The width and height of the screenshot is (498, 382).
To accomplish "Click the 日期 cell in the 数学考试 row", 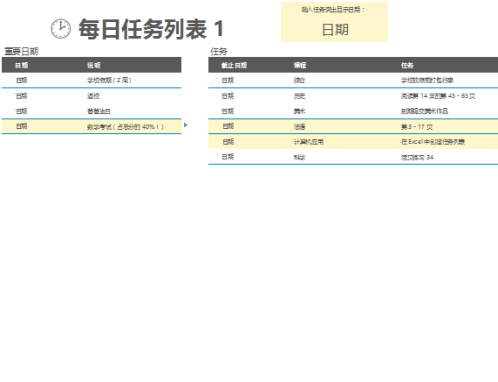I will (x=21, y=126).
